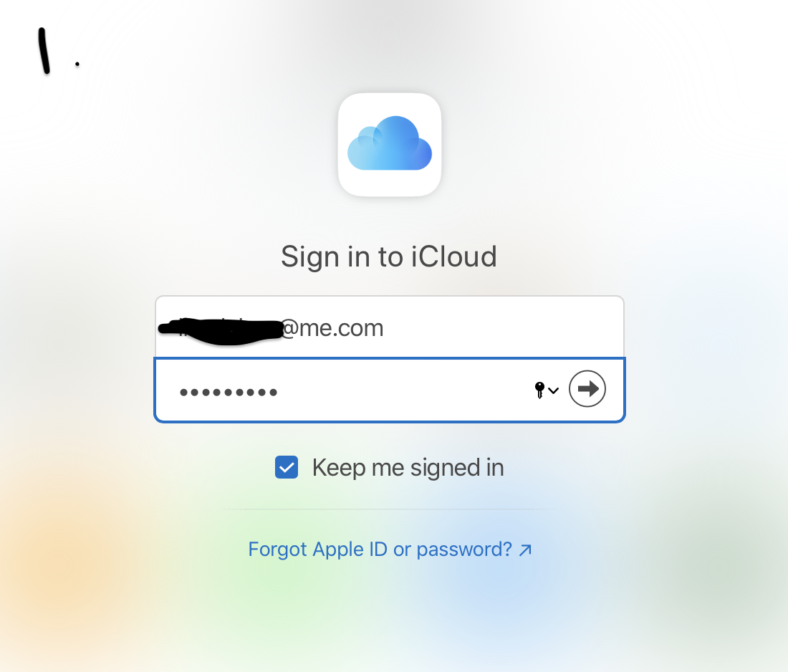Click the iCloud cloud logo
This screenshot has height=672, width=788.
click(390, 145)
